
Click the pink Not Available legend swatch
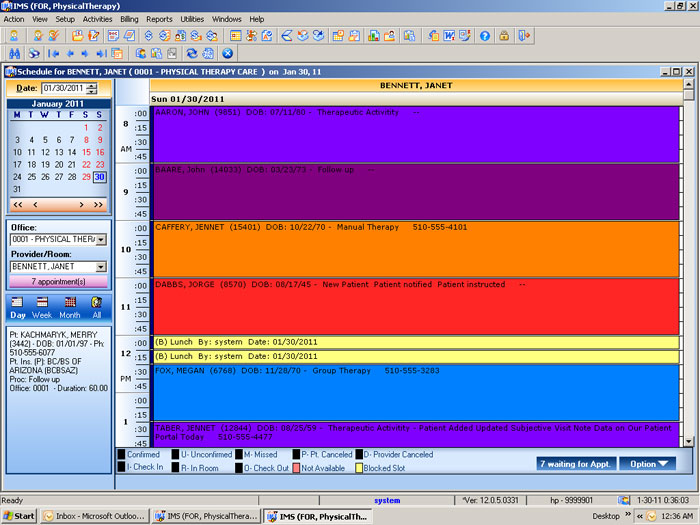[296, 468]
